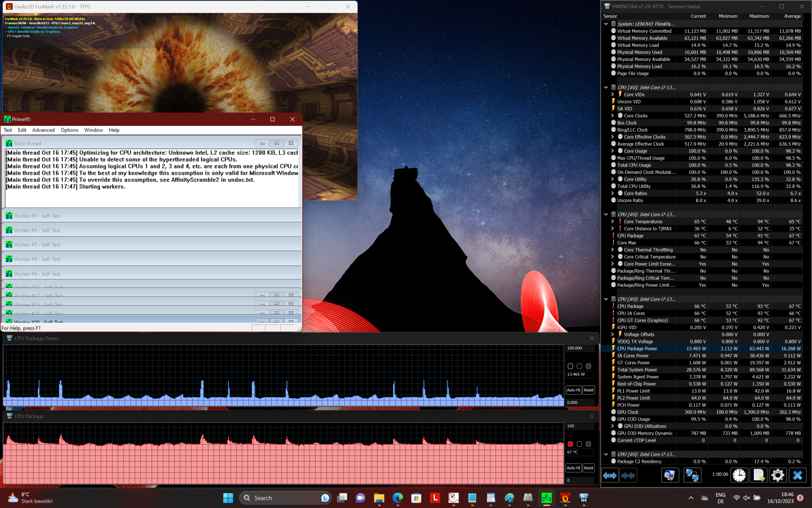Open HWiNFO summary monitor-with-magnifier icon
The height and width of the screenshot is (508, 812).
(x=670, y=475)
